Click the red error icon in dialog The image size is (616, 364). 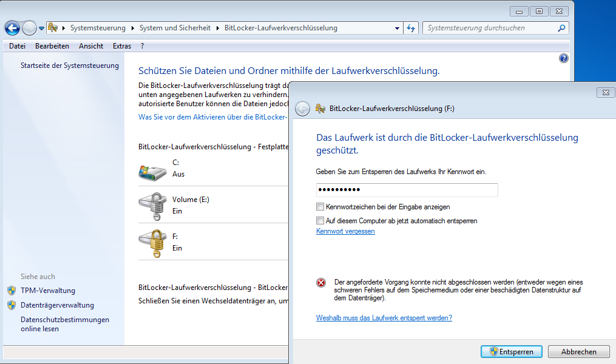[x=321, y=282]
